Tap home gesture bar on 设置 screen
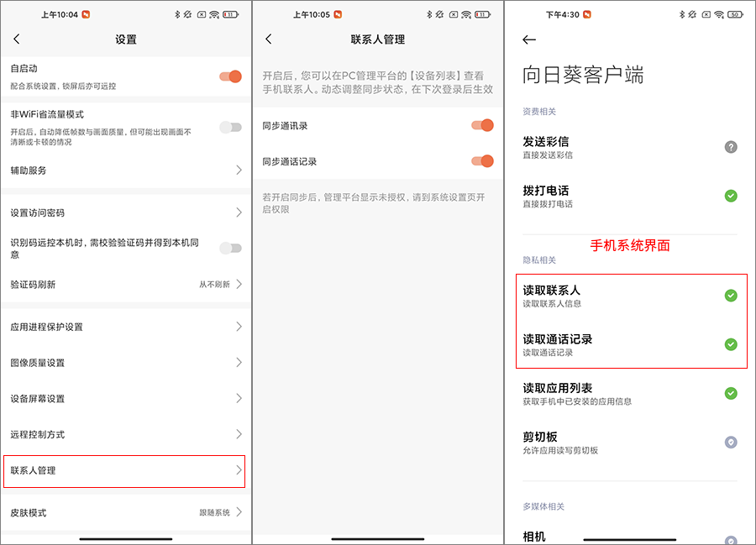 click(126, 539)
